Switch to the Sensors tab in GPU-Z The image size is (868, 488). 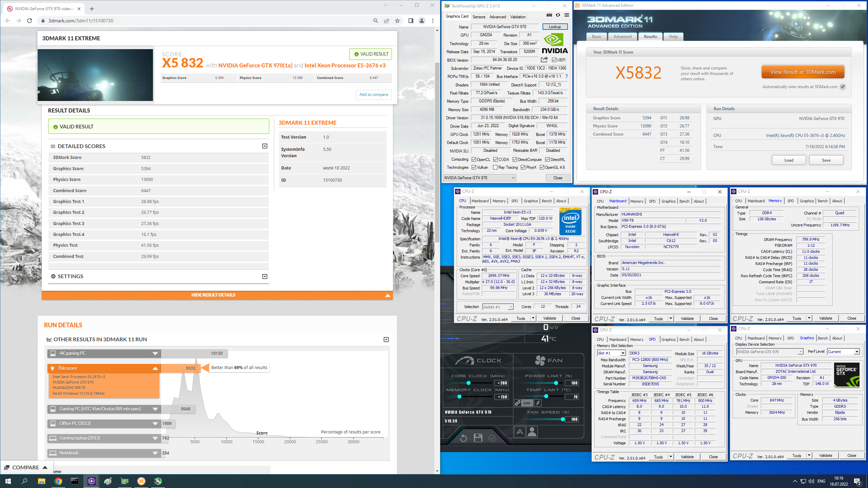tap(479, 17)
